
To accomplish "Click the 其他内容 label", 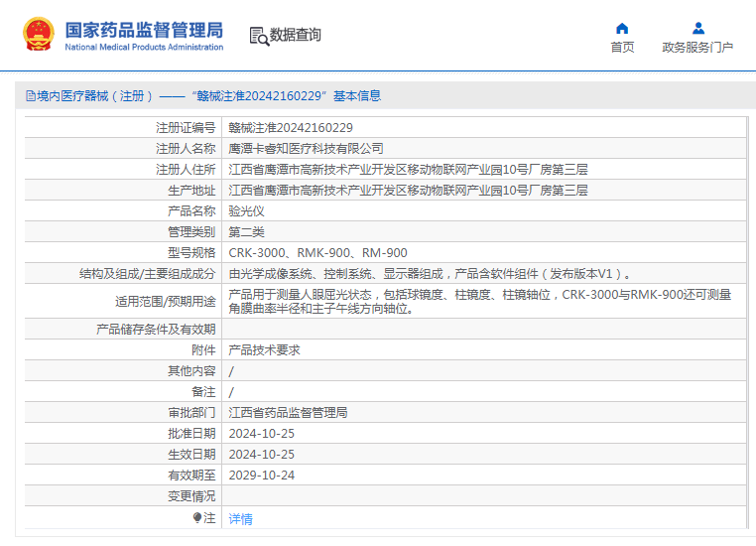I will click(x=191, y=371).
